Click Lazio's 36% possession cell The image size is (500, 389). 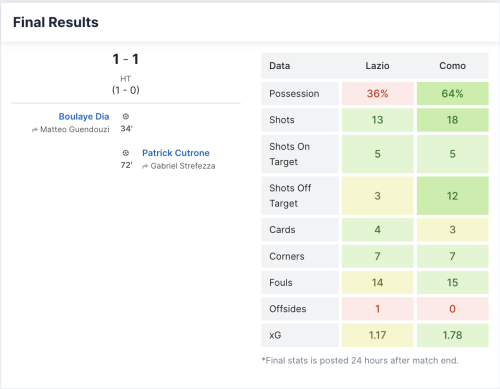378,94
